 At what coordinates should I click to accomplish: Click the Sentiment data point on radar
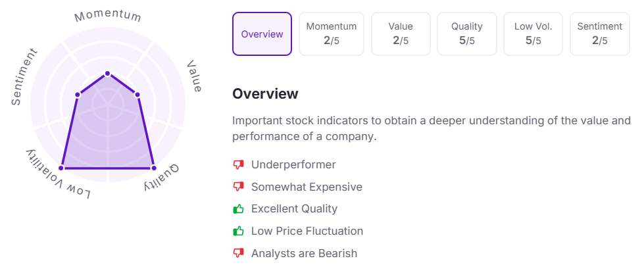tap(78, 95)
